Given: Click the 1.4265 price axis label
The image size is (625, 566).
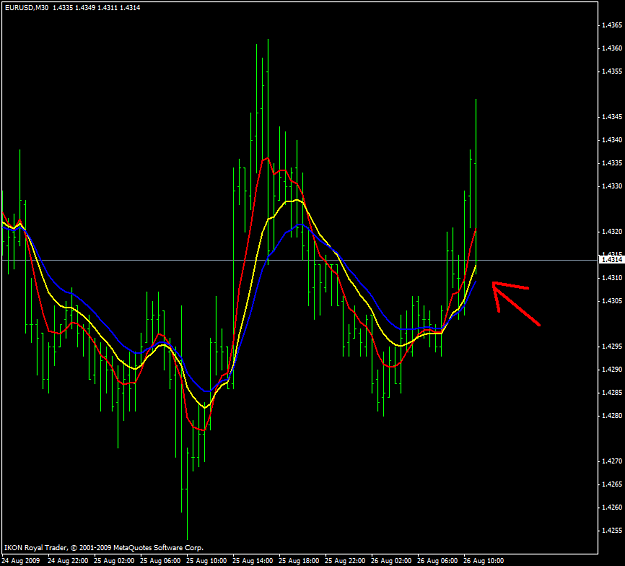Looking at the screenshot, I should pos(612,484).
